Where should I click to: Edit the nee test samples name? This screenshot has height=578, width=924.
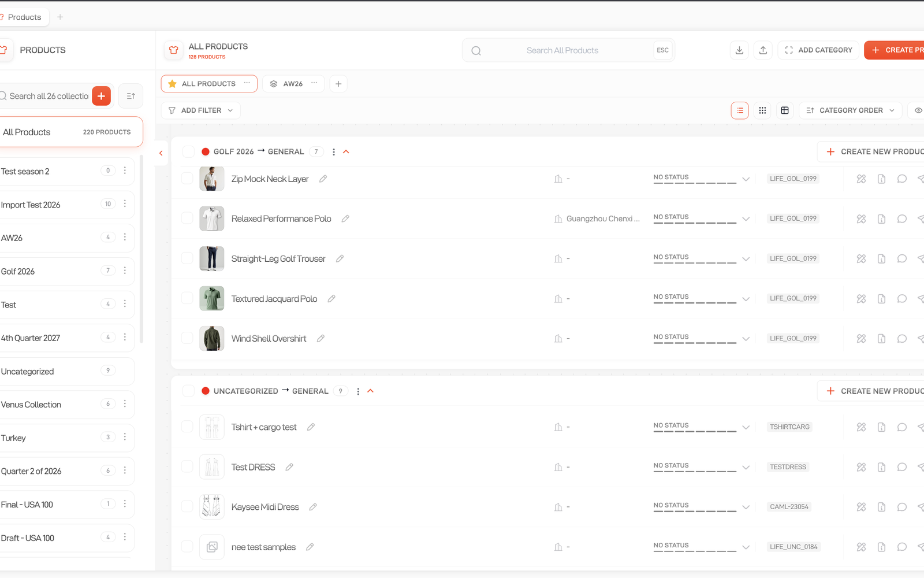(310, 547)
